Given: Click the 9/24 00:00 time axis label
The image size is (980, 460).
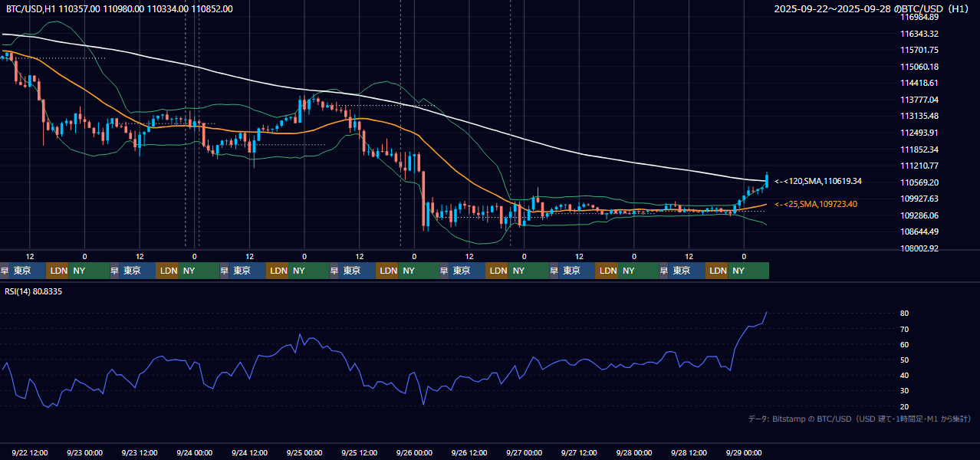Looking at the screenshot, I should 195,453.
